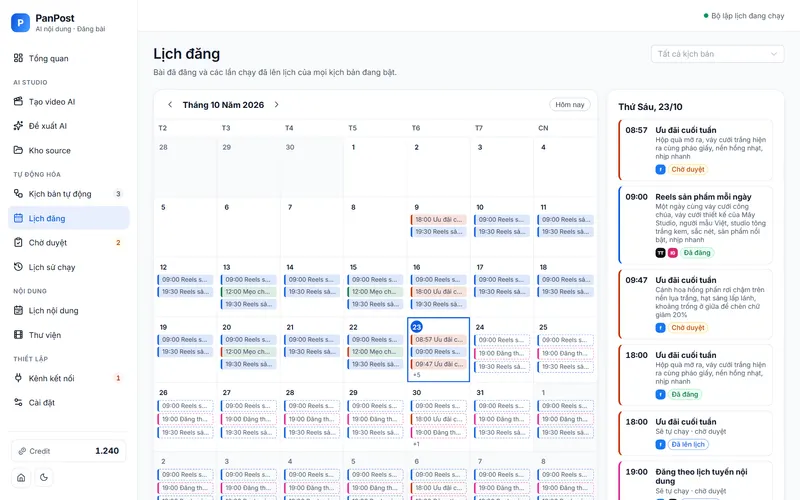The image size is (800, 500).
Task: Open 19:30 Reels event on day 11
Action: (565, 232)
